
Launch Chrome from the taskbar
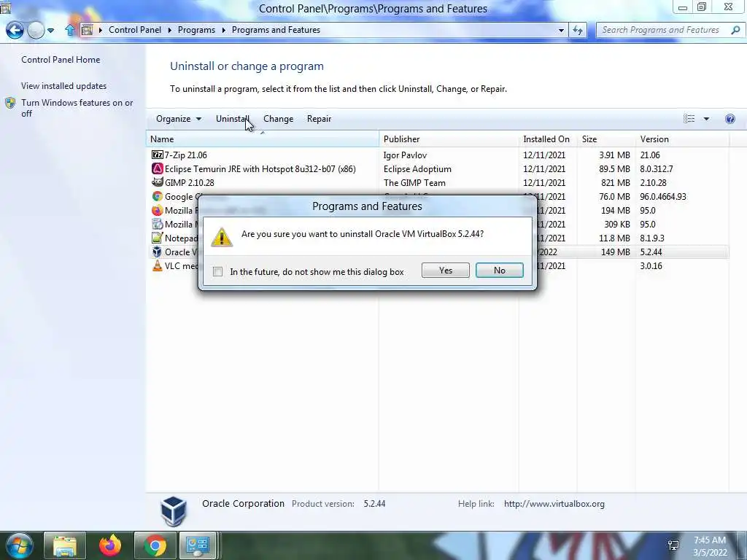[155, 545]
